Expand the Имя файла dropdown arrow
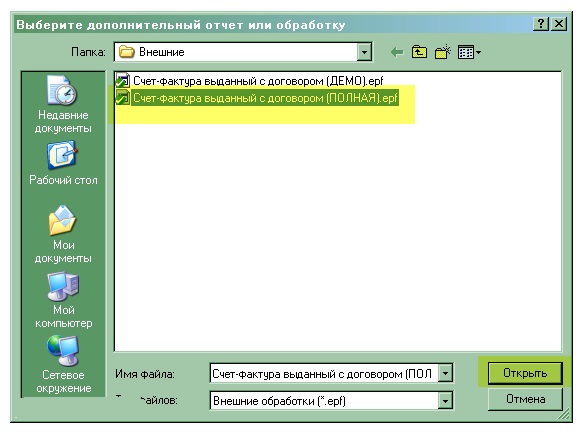The height and width of the screenshot is (433, 584). (445, 373)
